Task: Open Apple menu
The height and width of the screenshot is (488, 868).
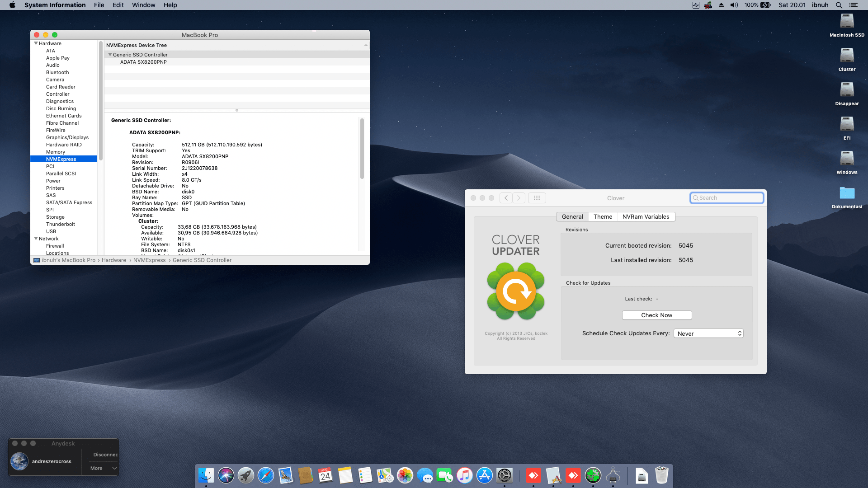Action: coord(12,5)
